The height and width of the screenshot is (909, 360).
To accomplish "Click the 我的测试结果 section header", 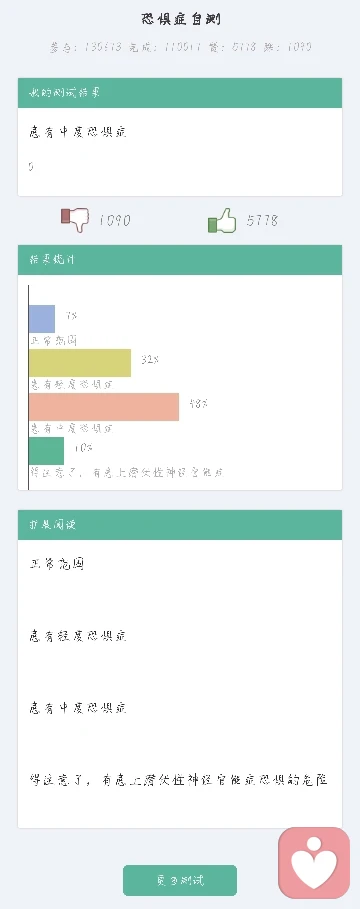I will (x=180, y=93).
